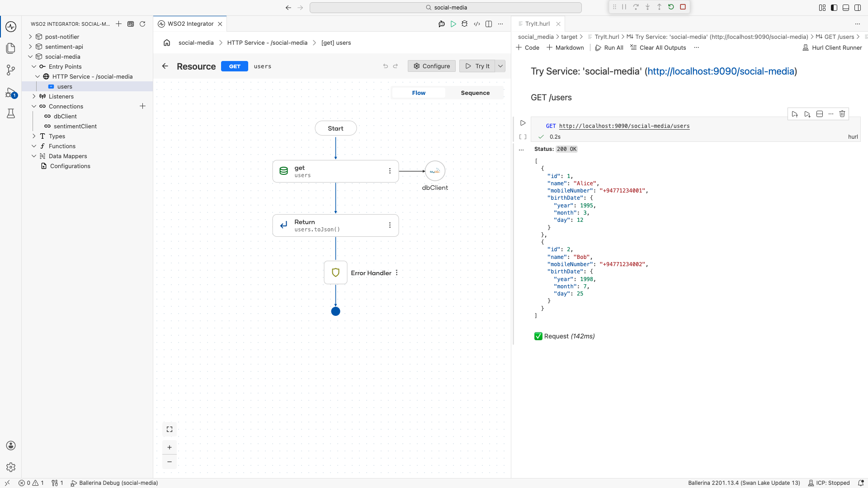Image resolution: width=868 pixels, height=488 pixels.
Task: Expand the post-notifier project
Action: click(x=30, y=37)
